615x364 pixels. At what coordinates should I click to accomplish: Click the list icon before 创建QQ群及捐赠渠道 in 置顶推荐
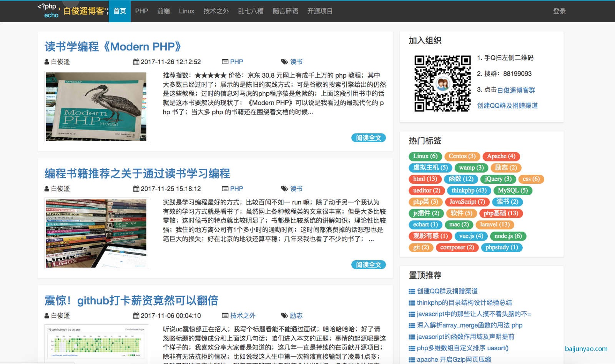pos(411,291)
